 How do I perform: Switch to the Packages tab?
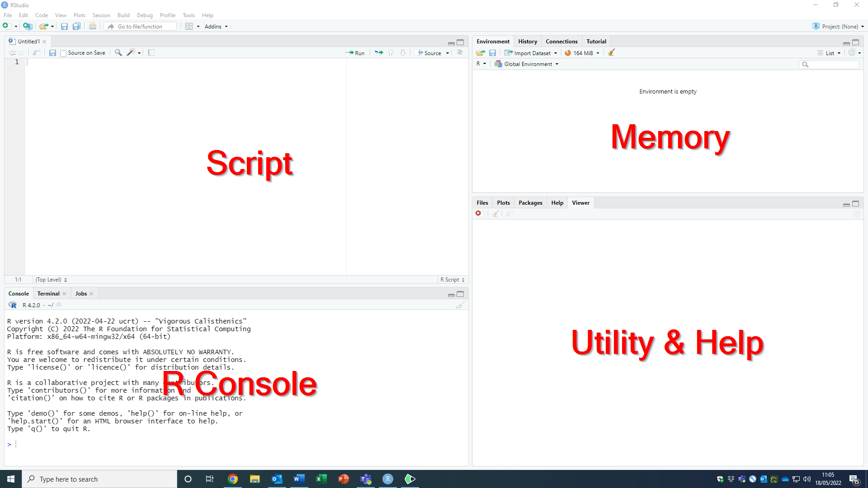530,202
